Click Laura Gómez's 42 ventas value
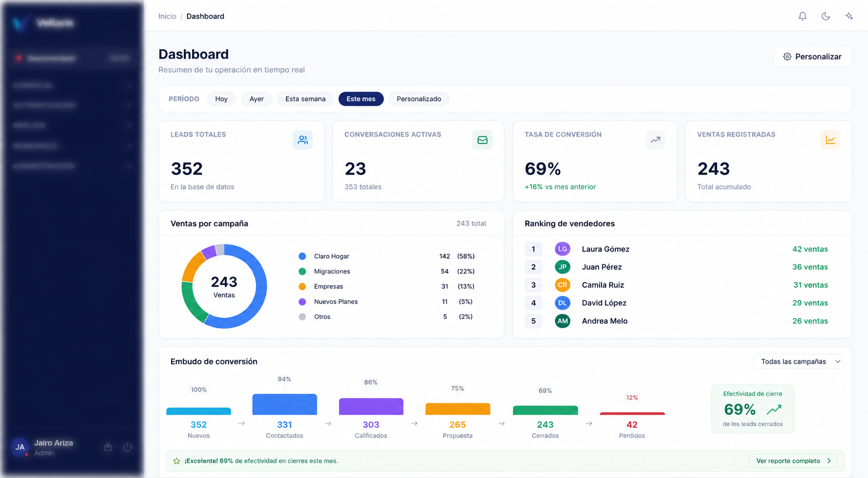The image size is (868, 478). pos(810,249)
